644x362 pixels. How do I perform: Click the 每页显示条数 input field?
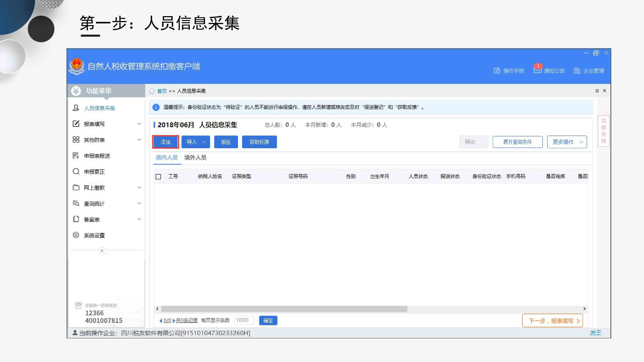point(244,320)
